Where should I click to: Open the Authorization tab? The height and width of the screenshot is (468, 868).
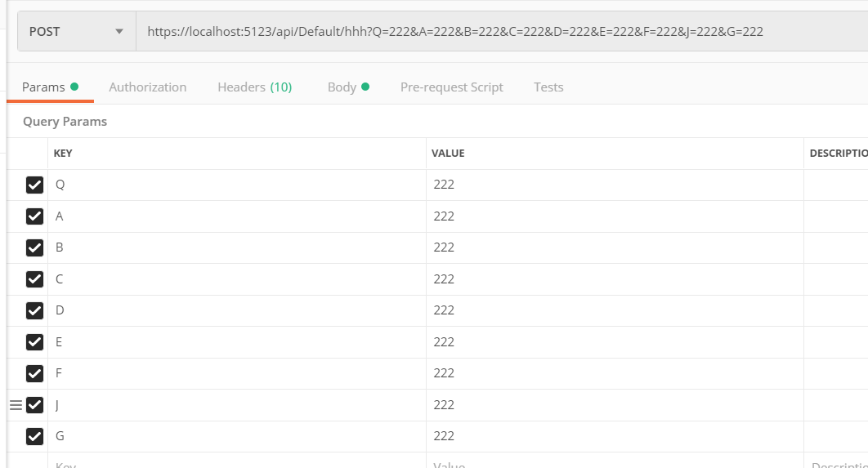[x=147, y=87]
